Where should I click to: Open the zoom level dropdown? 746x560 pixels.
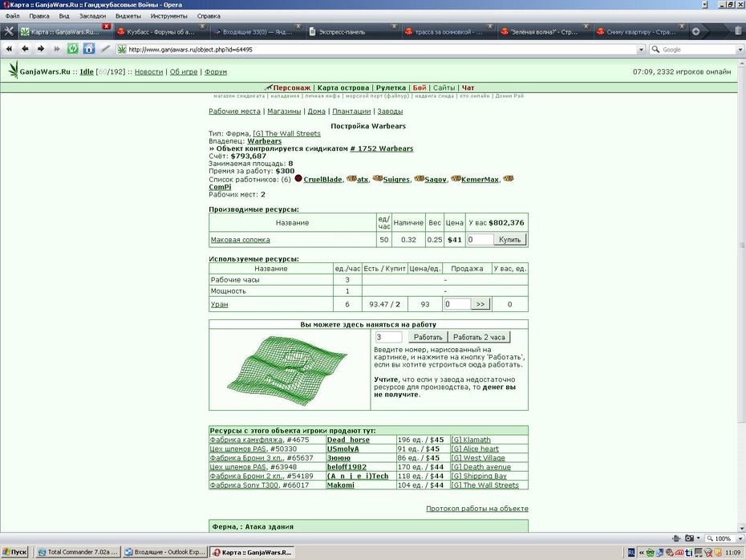click(x=740, y=538)
